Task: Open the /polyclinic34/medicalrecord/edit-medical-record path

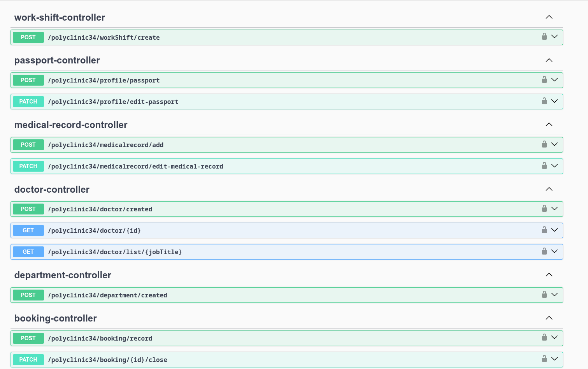Action: (136, 167)
